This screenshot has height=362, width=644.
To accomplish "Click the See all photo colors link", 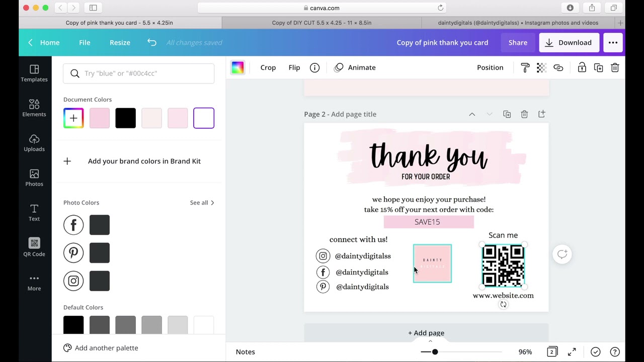I will tap(202, 203).
